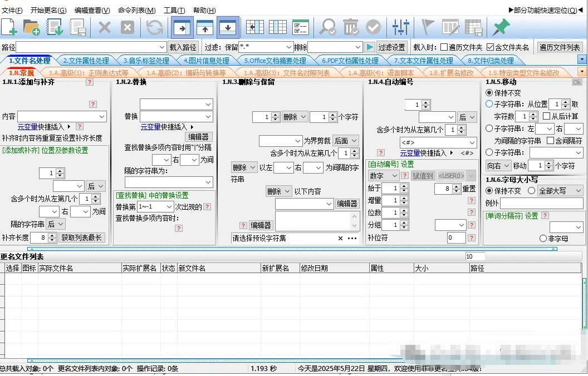Click the gray X delete icon
This screenshot has width=588, height=376.
(x=105, y=27)
